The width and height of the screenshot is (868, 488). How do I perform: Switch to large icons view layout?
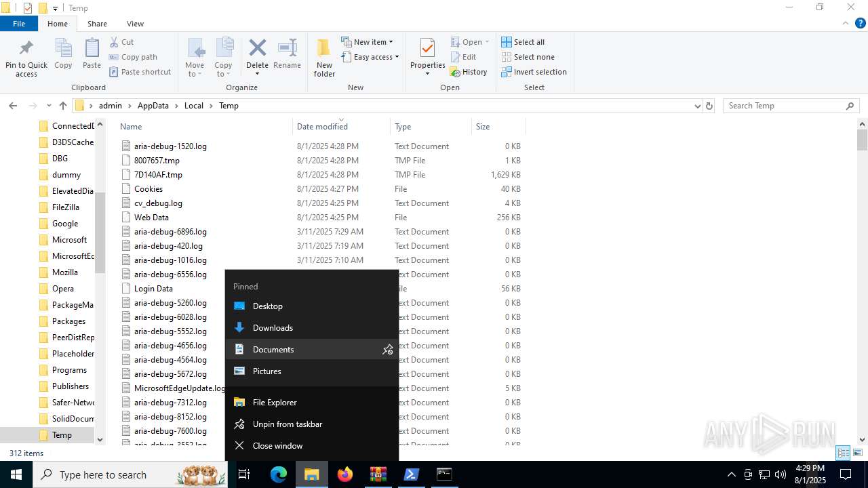coord(858,453)
